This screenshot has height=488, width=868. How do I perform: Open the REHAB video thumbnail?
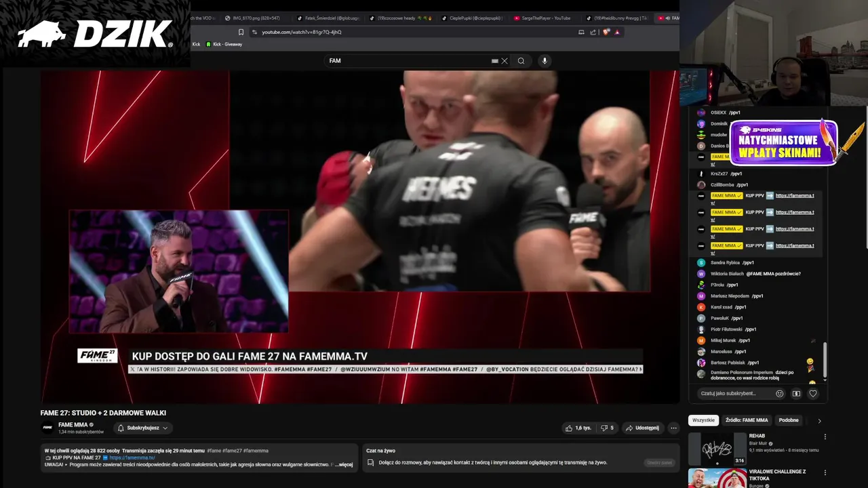click(717, 449)
